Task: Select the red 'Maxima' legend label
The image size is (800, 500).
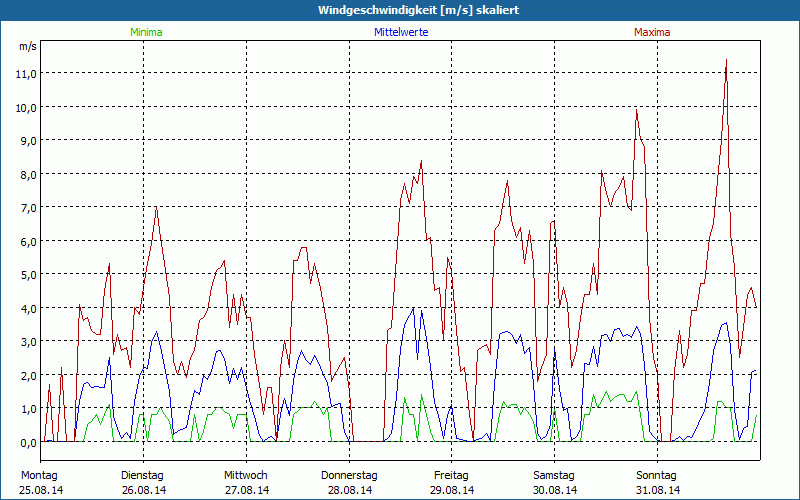Action: coord(652,32)
